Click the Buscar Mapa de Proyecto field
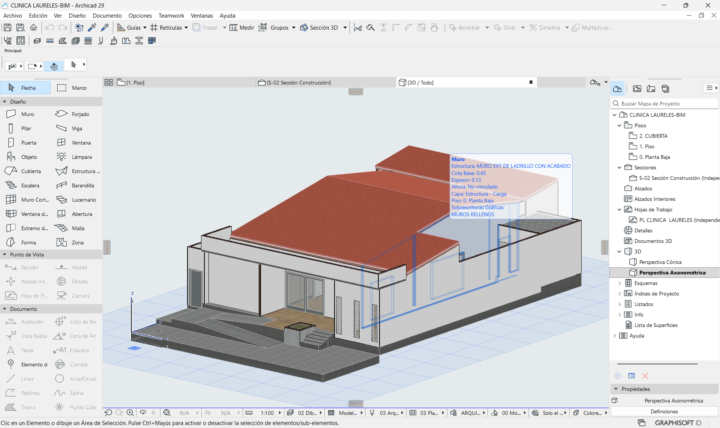This screenshot has height=428, width=720. 664,104
